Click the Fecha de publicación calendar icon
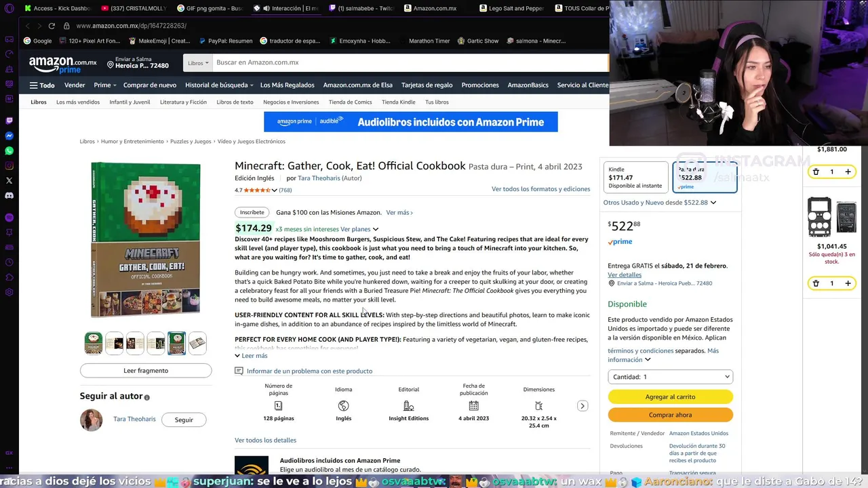 (x=473, y=406)
